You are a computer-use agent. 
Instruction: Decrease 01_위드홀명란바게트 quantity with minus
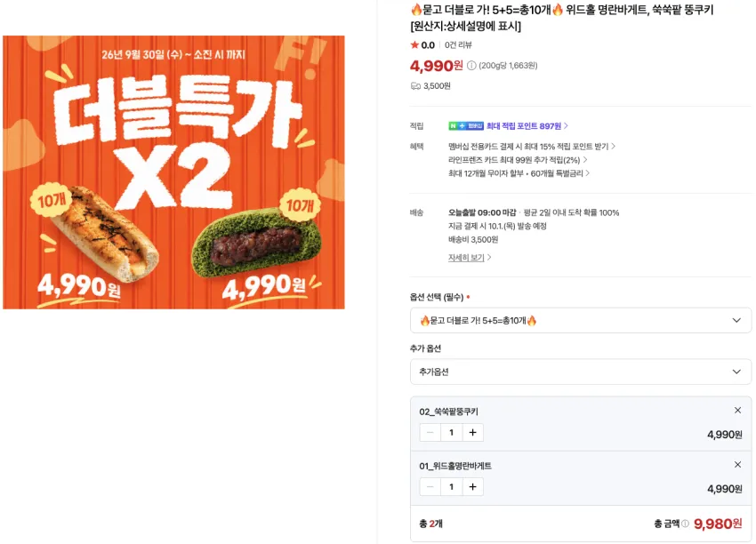(430, 486)
